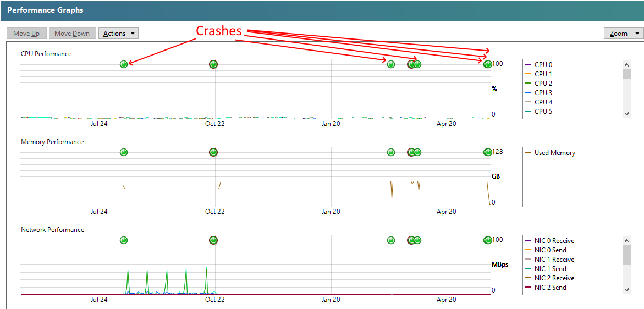Click the CPU legend scrollbar thumb

click(x=626, y=74)
